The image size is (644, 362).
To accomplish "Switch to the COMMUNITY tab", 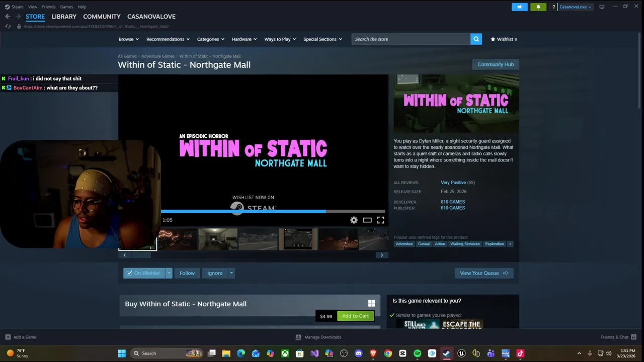I will (102, 17).
